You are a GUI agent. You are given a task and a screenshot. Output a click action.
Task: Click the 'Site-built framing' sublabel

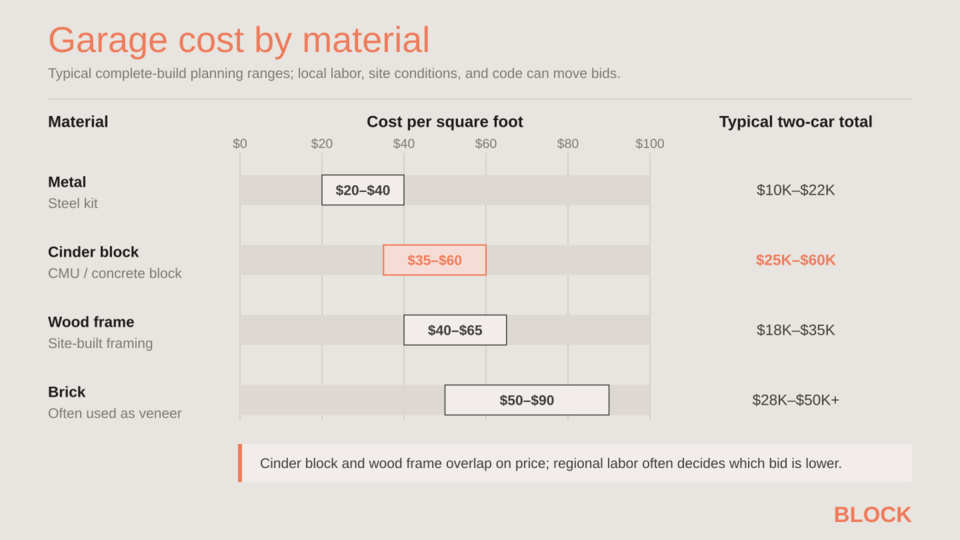[x=100, y=343]
